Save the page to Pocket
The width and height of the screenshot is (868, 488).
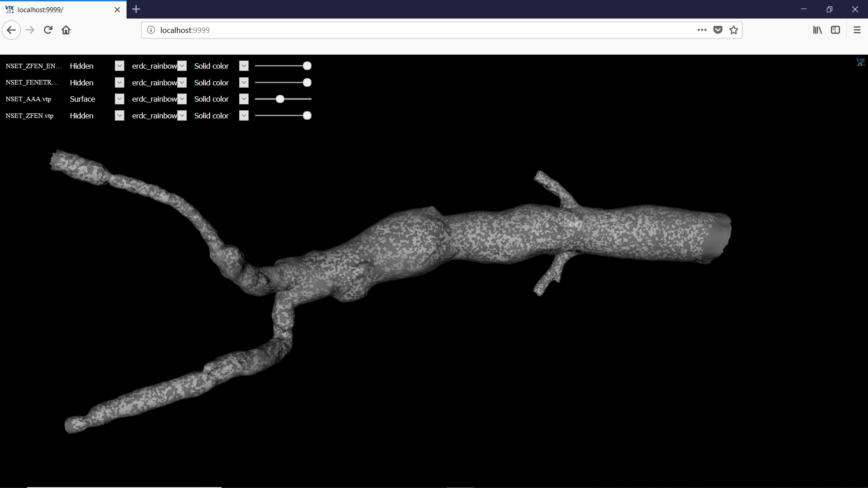(x=718, y=30)
